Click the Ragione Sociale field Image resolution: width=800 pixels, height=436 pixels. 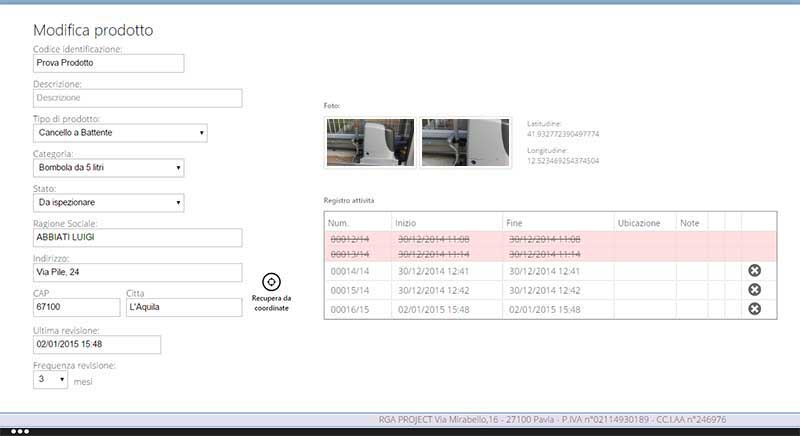[x=138, y=238]
